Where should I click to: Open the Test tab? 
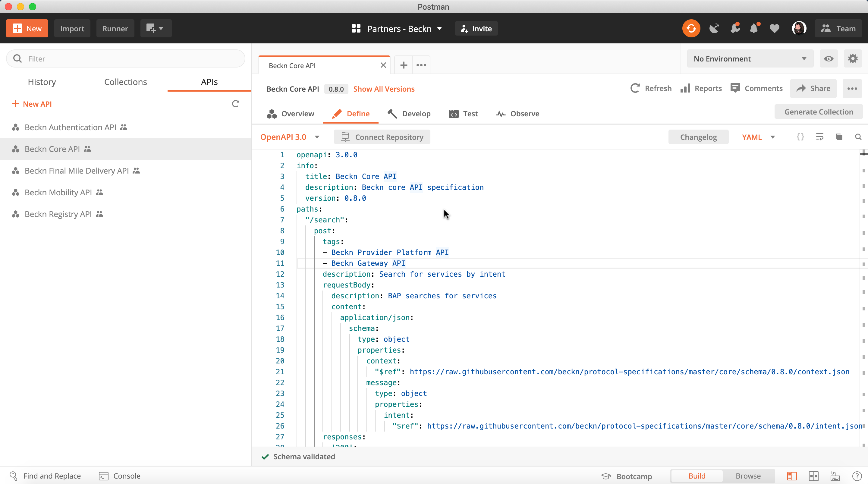pyautogui.click(x=463, y=114)
